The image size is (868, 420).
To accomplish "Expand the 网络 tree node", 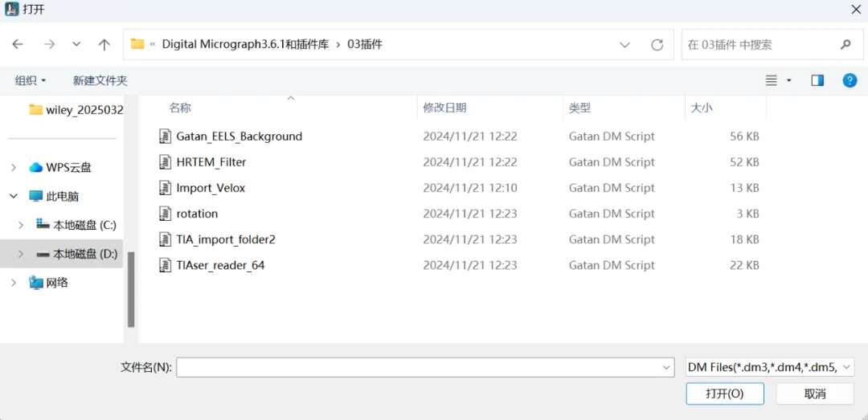I will tap(14, 283).
